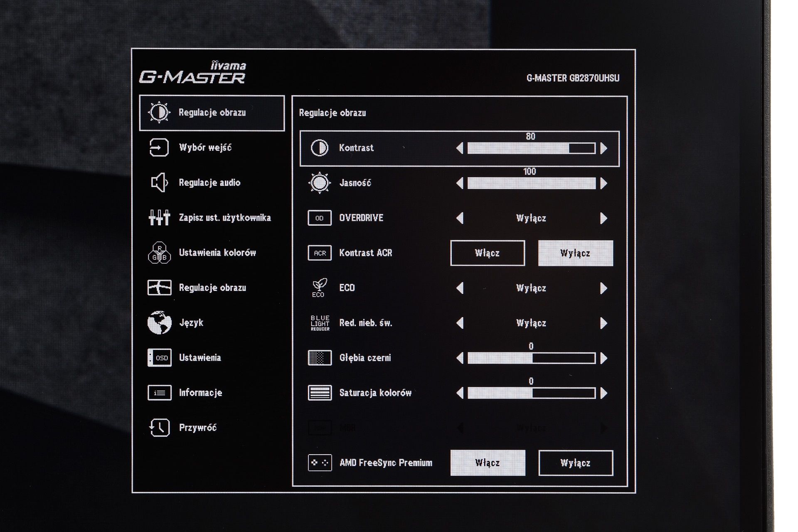Raise Głębia czerni with right arrow
The image size is (798, 532).
pyautogui.click(x=604, y=358)
